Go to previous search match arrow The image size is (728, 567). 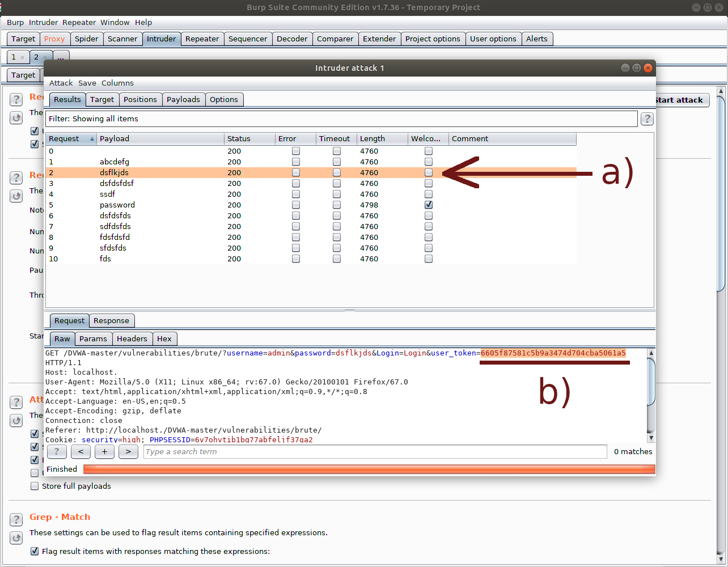pos(81,451)
